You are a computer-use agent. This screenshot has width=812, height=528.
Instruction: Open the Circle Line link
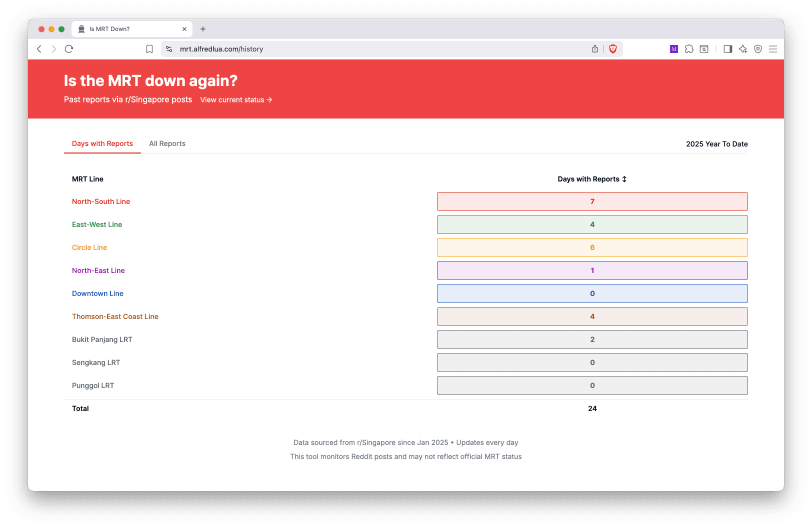tap(89, 247)
